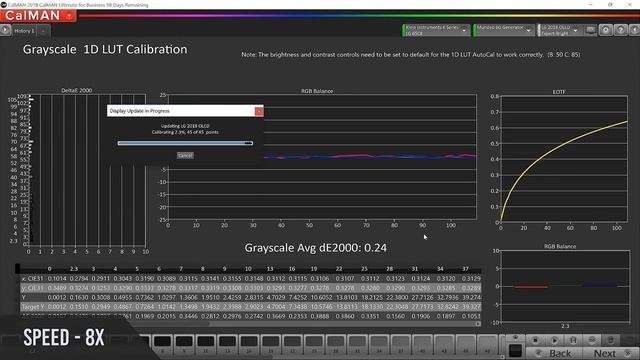Screen dimensions: 640x360
Task: Click Grayscale Avg dE2000: 0.24 readout
Action: 316,248
